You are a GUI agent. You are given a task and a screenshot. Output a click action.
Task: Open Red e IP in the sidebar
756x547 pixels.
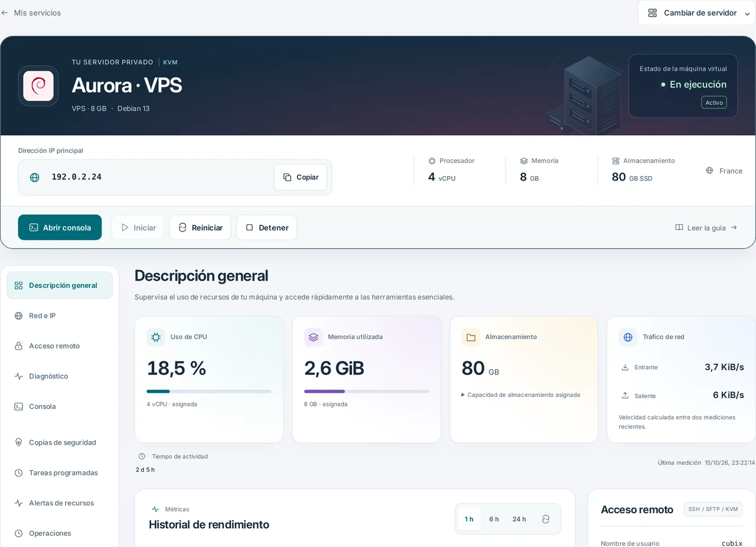coord(60,315)
